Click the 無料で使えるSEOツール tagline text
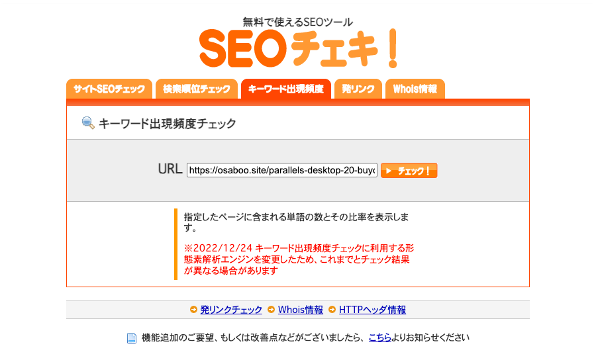Viewport: 596px width, 364px height. tap(298, 22)
